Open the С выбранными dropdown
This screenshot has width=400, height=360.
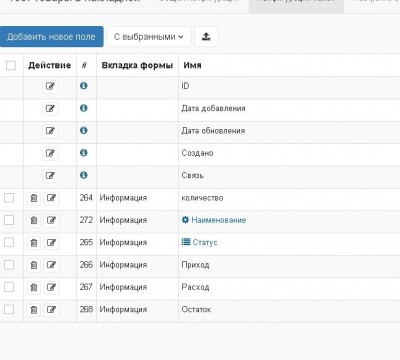(149, 37)
